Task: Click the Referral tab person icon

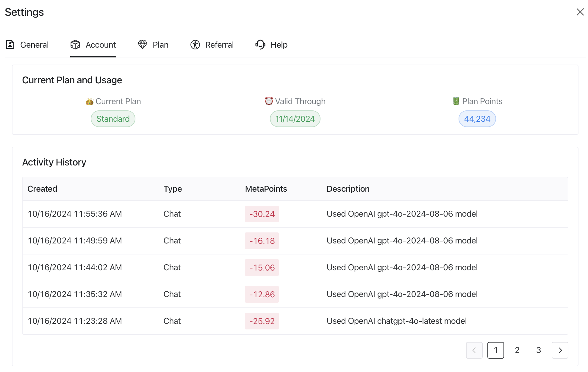Action: (195, 45)
